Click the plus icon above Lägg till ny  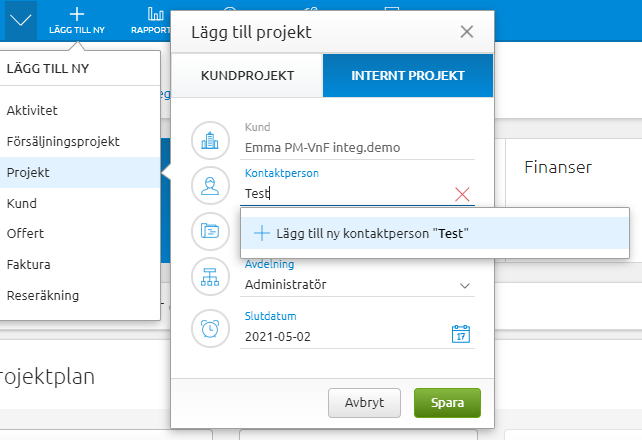tap(77, 13)
